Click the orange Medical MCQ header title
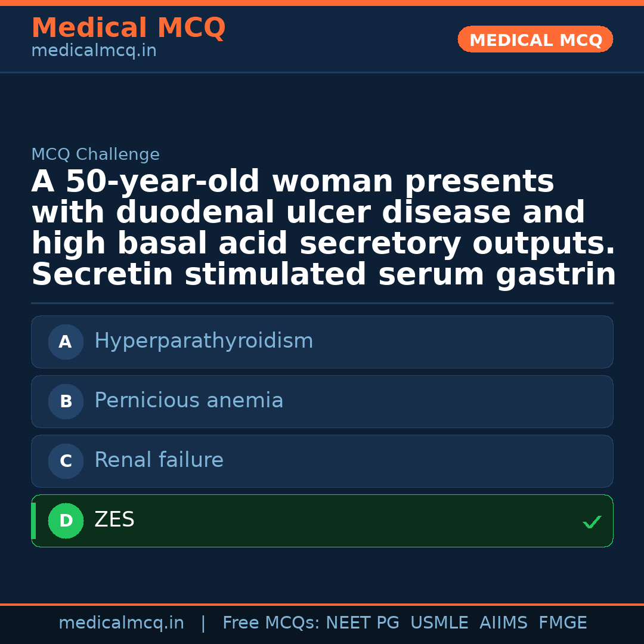The image size is (644, 644). pyautogui.click(x=128, y=28)
